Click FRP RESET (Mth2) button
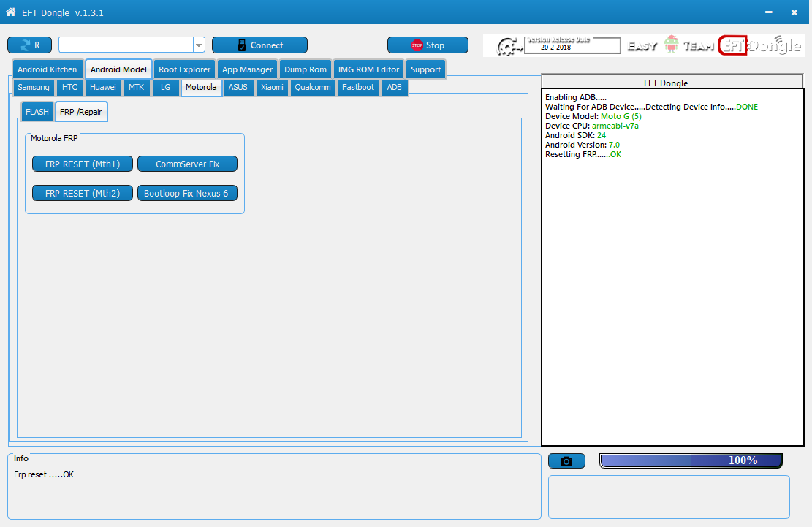 (x=83, y=193)
